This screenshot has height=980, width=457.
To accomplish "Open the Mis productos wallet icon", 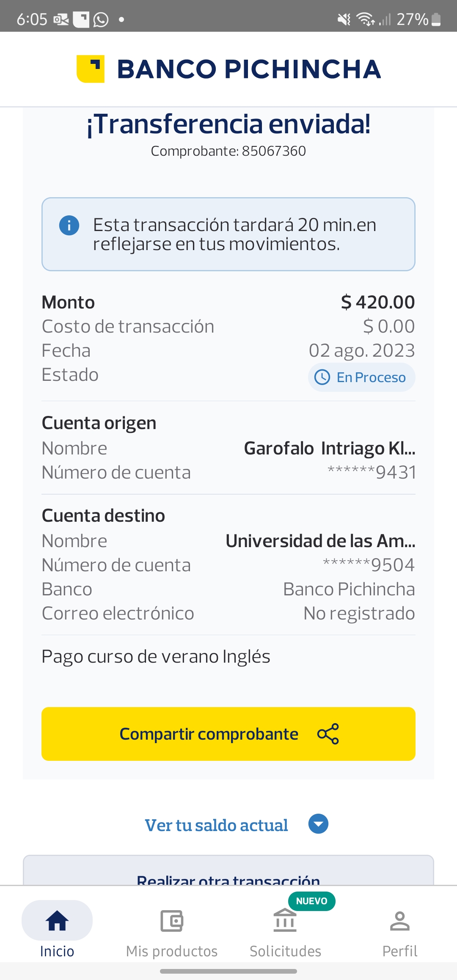I will [x=172, y=921].
